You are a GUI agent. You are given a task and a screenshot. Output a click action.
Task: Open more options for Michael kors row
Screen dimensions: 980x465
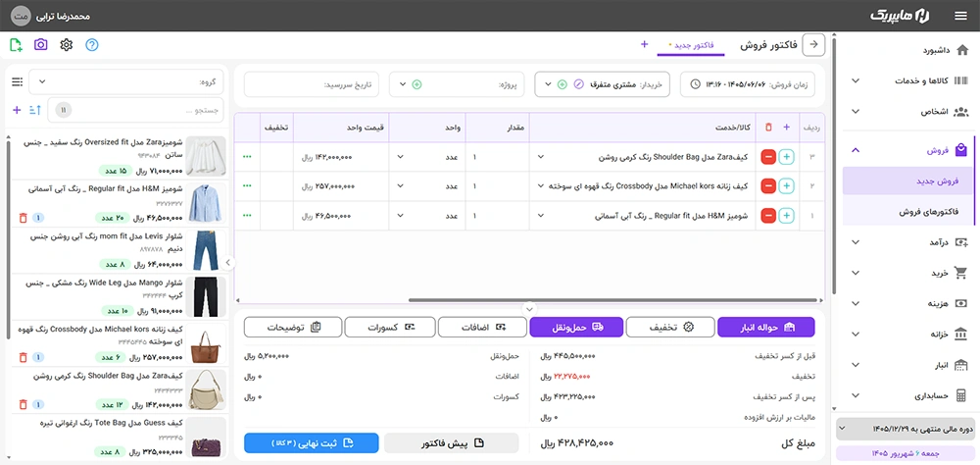[247, 185]
